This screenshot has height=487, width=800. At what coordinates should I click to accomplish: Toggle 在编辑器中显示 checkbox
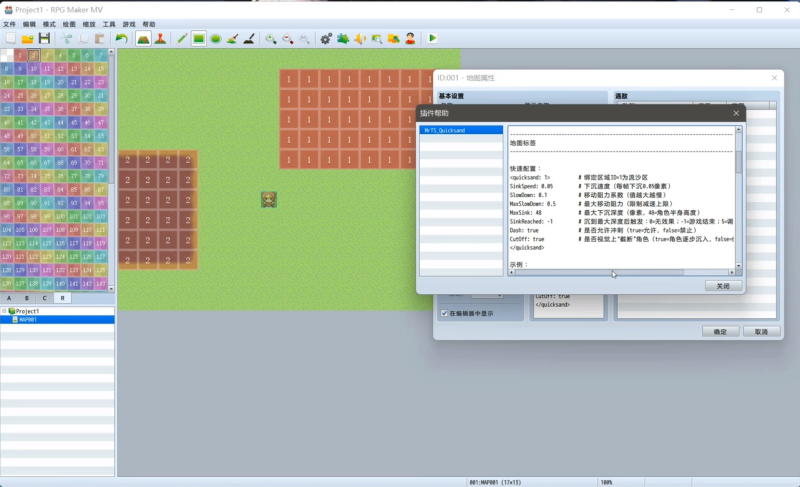pyautogui.click(x=444, y=313)
